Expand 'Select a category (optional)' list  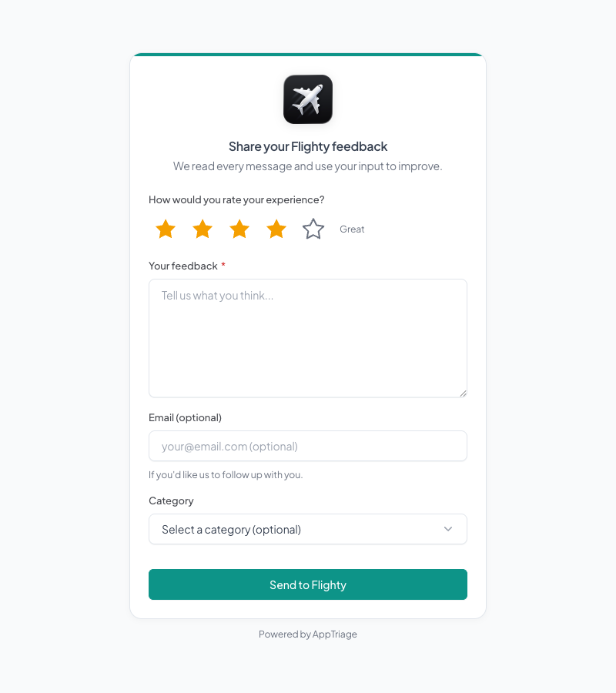(308, 529)
